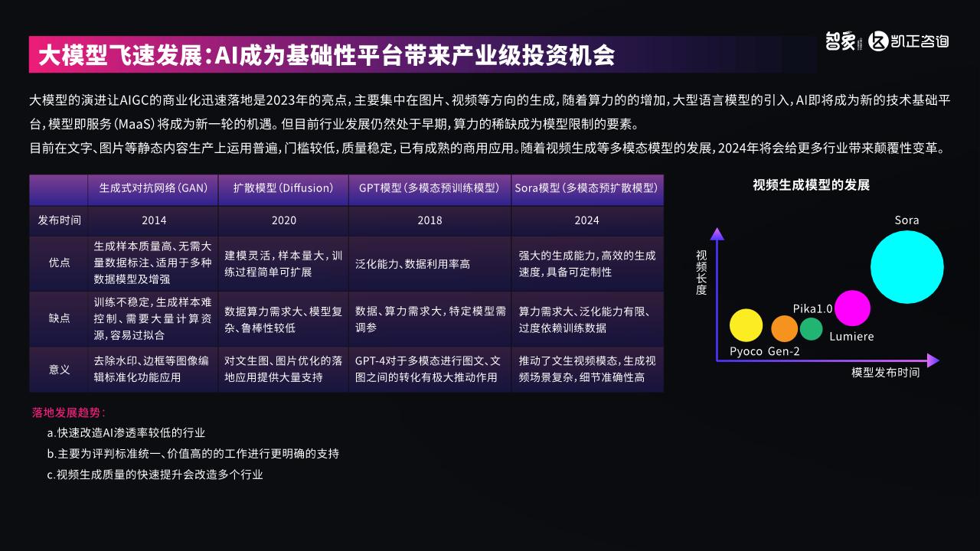Click the 缺点 row label
The image size is (980, 551).
[59, 318]
